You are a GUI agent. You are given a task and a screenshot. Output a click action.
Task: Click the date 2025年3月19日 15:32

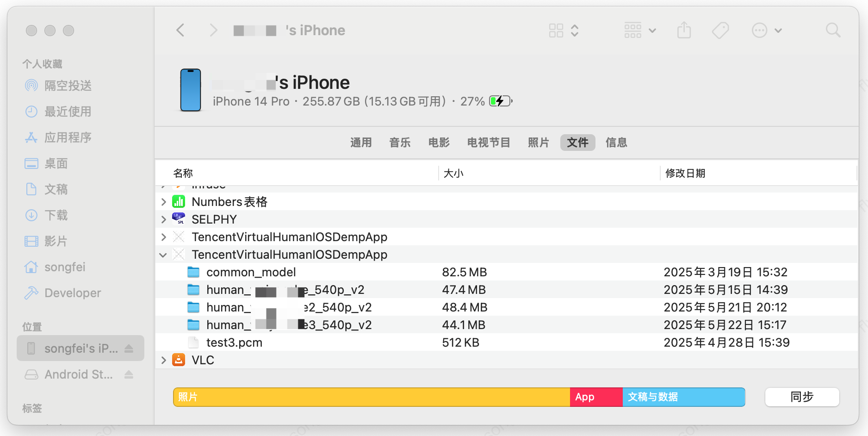click(x=725, y=272)
